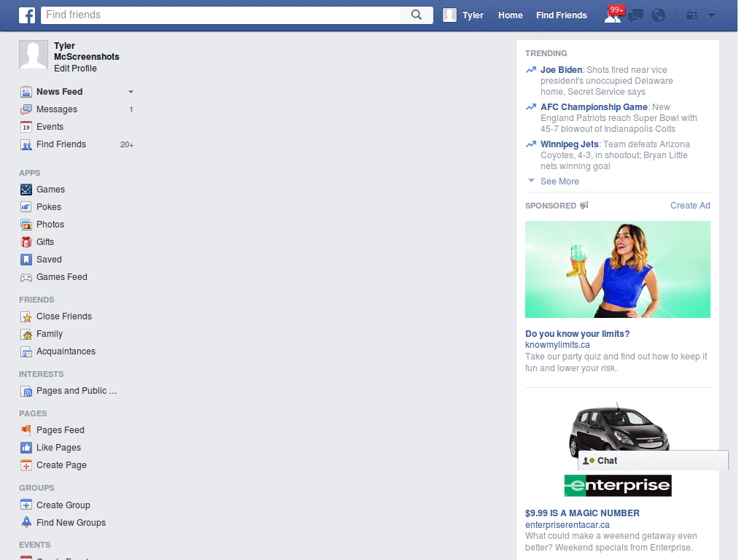The image size is (747, 560).
Task: Expand See More trending topics
Action: click(560, 182)
